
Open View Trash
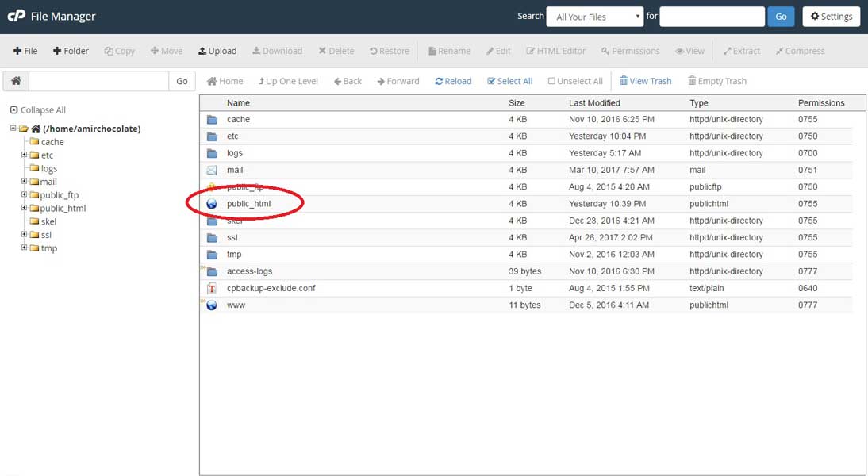[x=646, y=81]
